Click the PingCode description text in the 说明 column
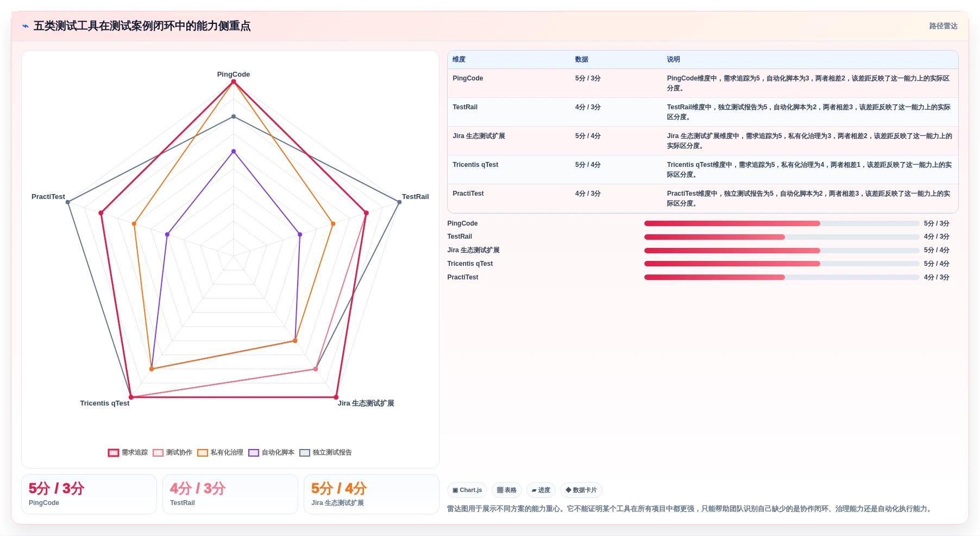Image resolution: width=980 pixels, height=536 pixels. (x=809, y=83)
